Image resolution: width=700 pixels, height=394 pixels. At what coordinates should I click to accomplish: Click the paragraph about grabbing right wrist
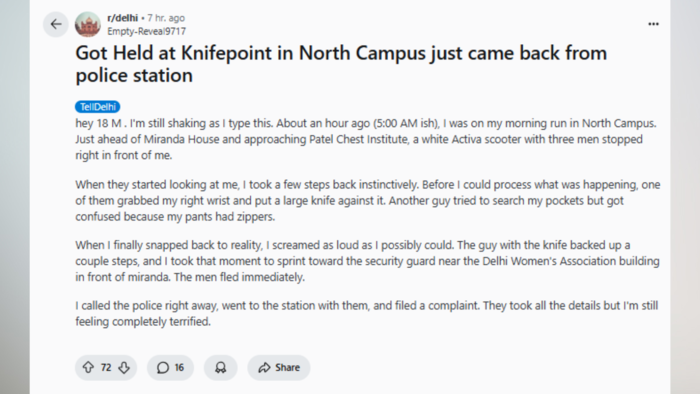click(x=367, y=200)
